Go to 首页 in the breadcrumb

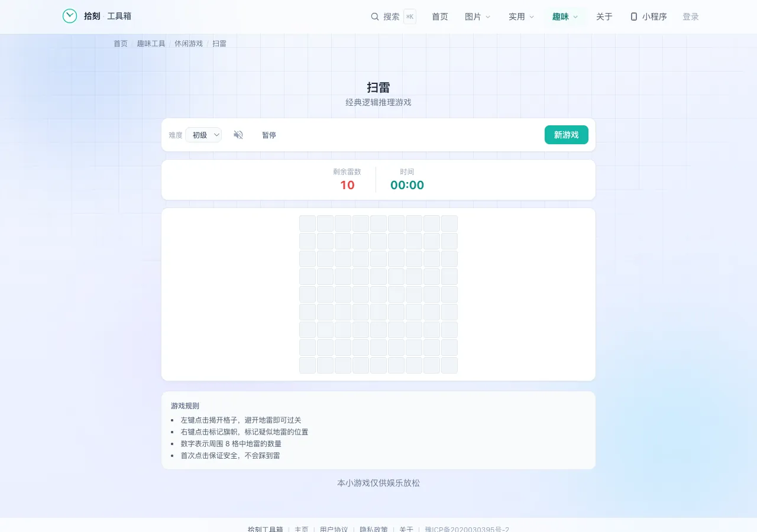121,44
